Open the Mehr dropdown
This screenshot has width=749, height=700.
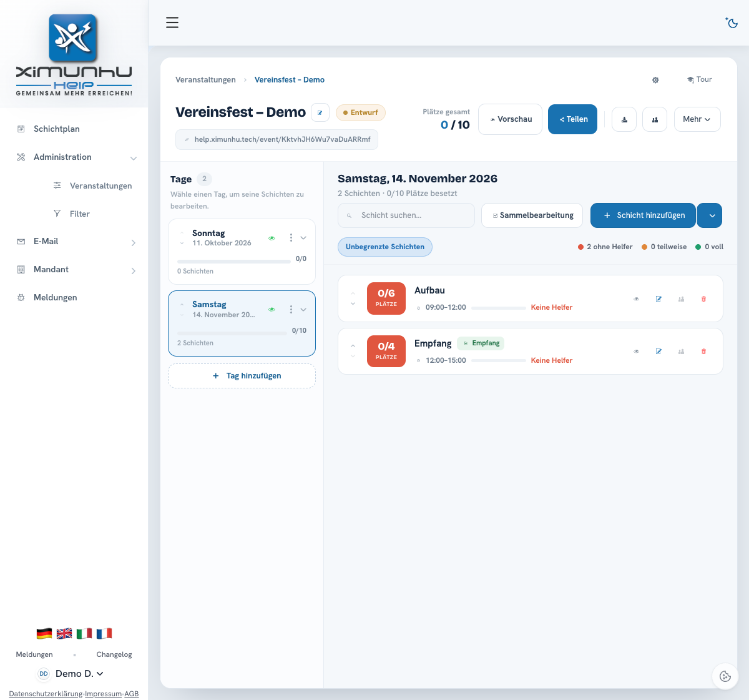coord(697,119)
